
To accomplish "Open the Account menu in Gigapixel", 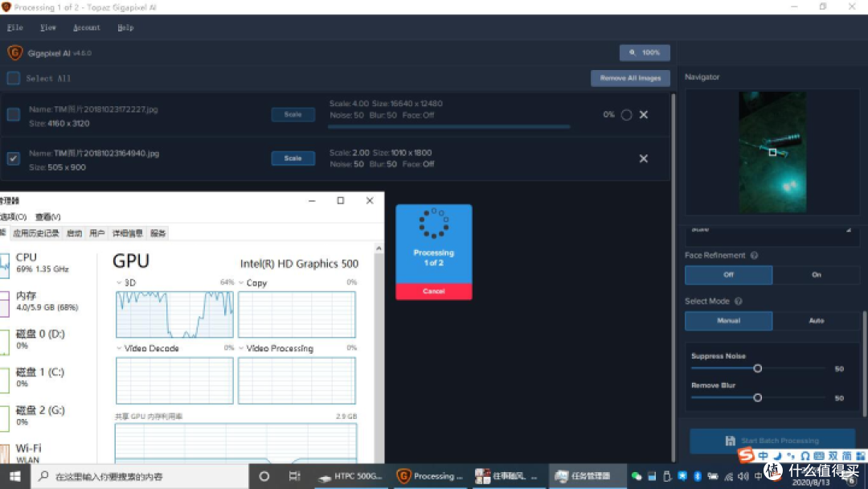I will 86,27.
